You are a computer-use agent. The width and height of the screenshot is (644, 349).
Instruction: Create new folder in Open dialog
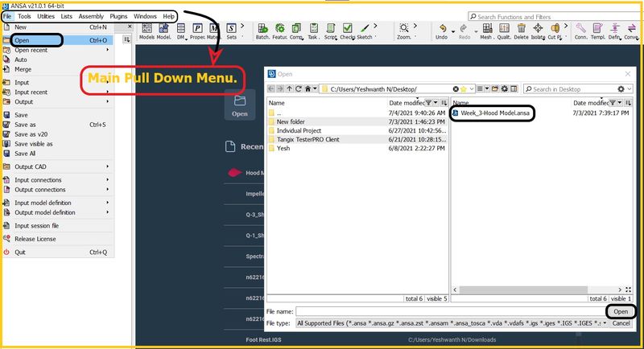click(495, 89)
